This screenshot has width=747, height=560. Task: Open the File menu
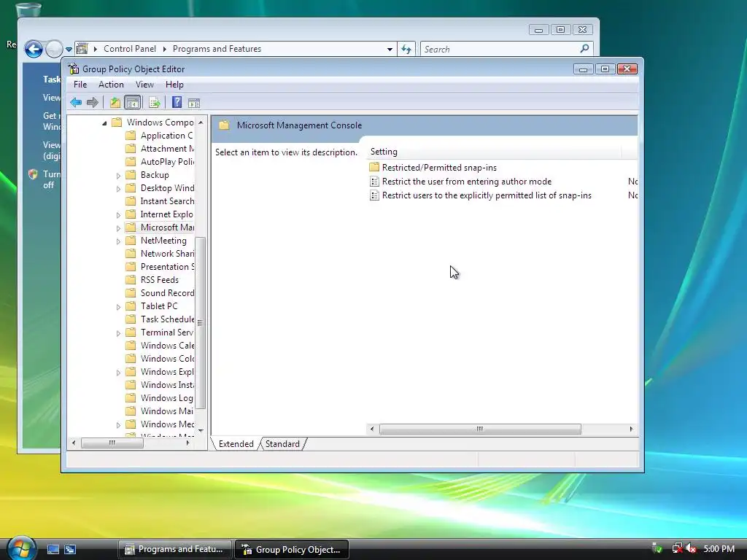coord(80,85)
